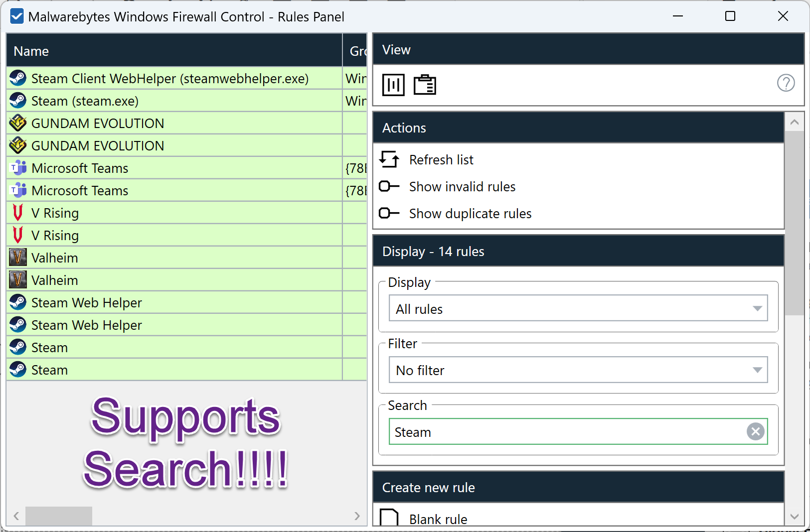Screen dimensions: 810x532
Task: Click the scroll up arrow on right panel
Action: (794, 122)
